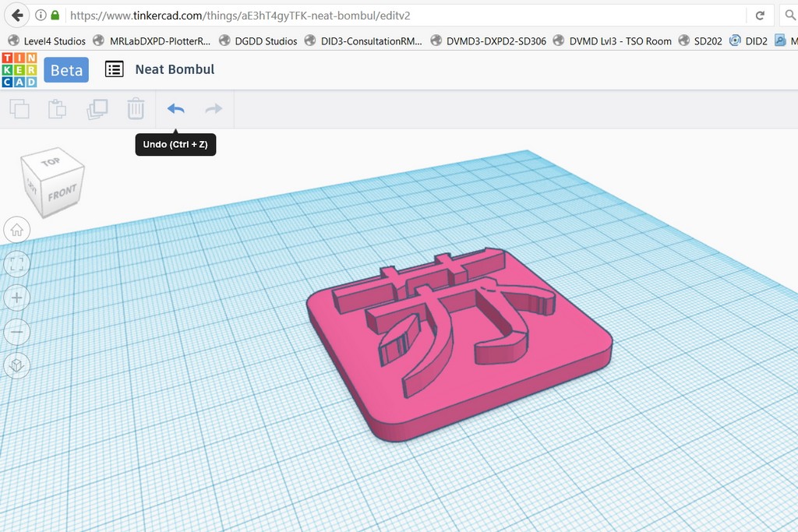
Task: Open the DVMD Lvl3 - TSO Room bookmark
Action: coord(613,41)
